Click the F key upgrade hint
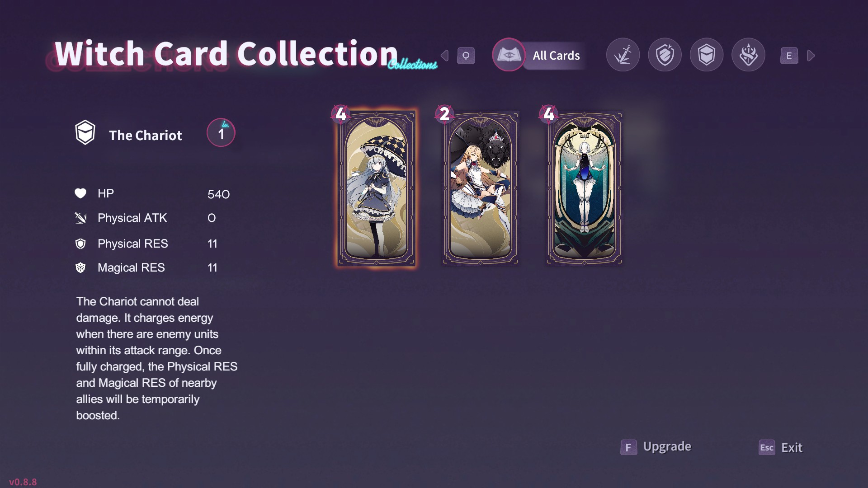This screenshot has height=488, width=868. coord(628,447)
